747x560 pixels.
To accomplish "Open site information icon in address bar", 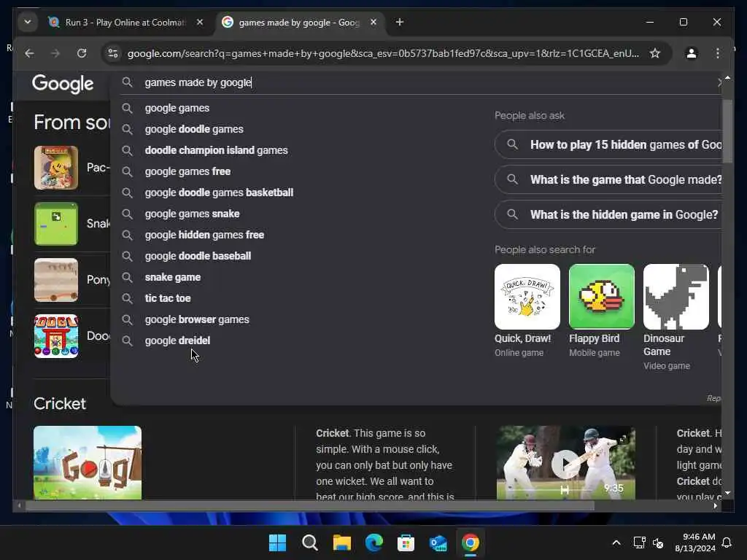I will pyautogui.click(x=113, y=53).
